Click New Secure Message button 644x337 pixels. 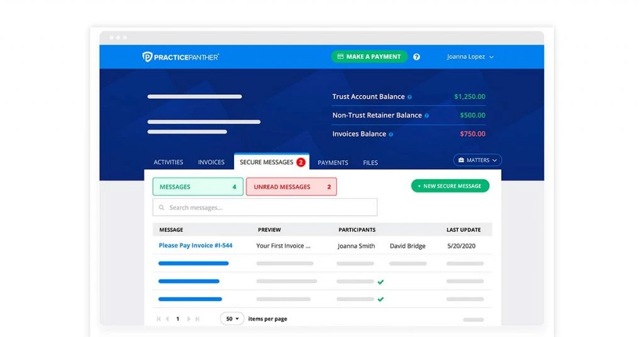(450, 186)
